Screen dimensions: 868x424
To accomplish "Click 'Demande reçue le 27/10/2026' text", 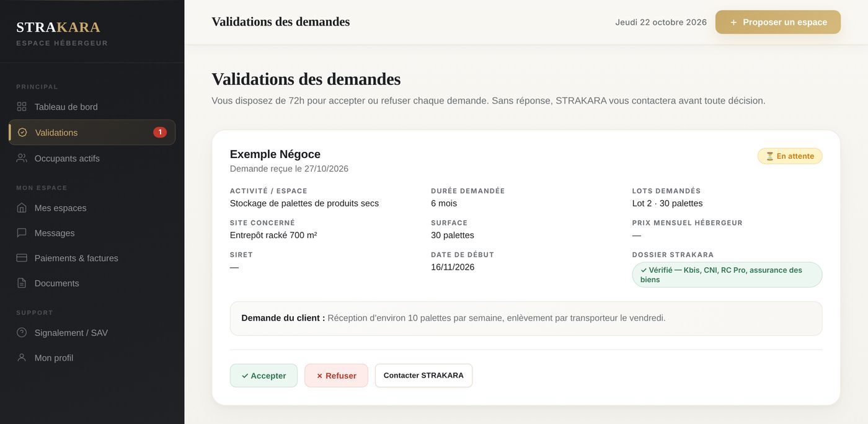I will (x=289, y=169).
